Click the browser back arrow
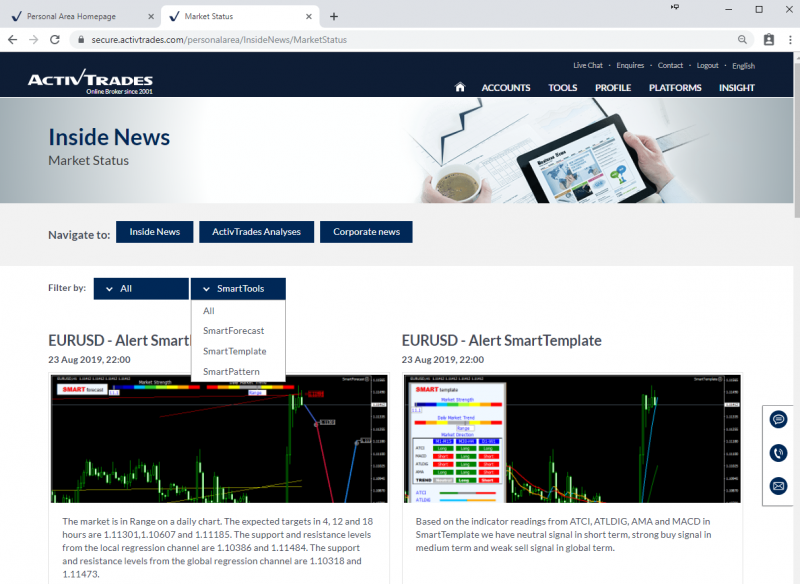Viewport: 800px width, 584px height. 13,40
